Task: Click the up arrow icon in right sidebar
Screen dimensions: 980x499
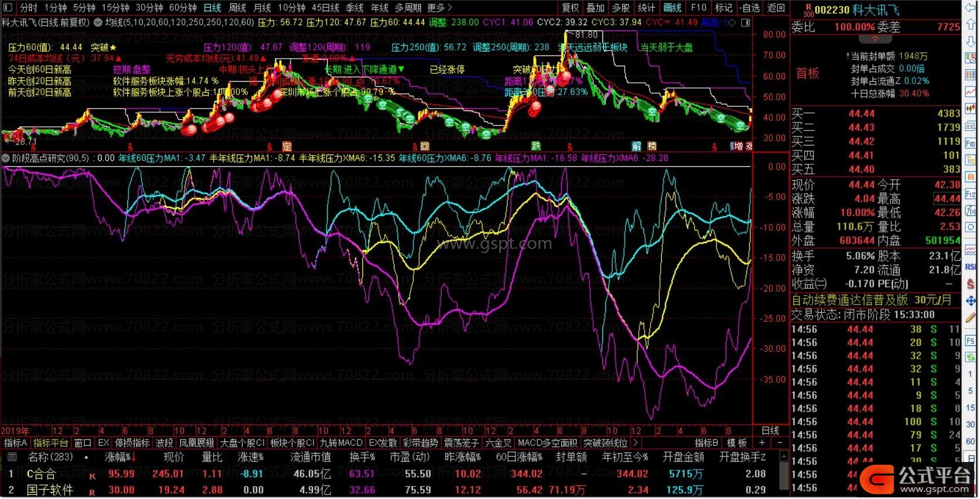Action: click(971, 25)
